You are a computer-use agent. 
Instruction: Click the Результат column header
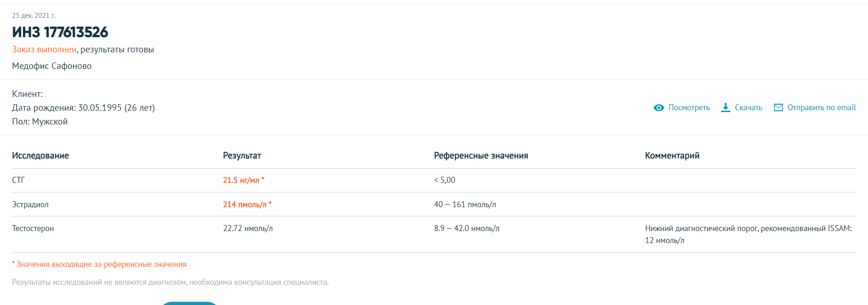(242, 156)
